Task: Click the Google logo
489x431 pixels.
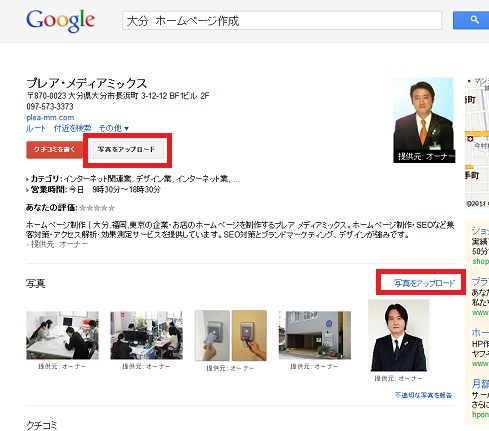Action: point(61,21)
